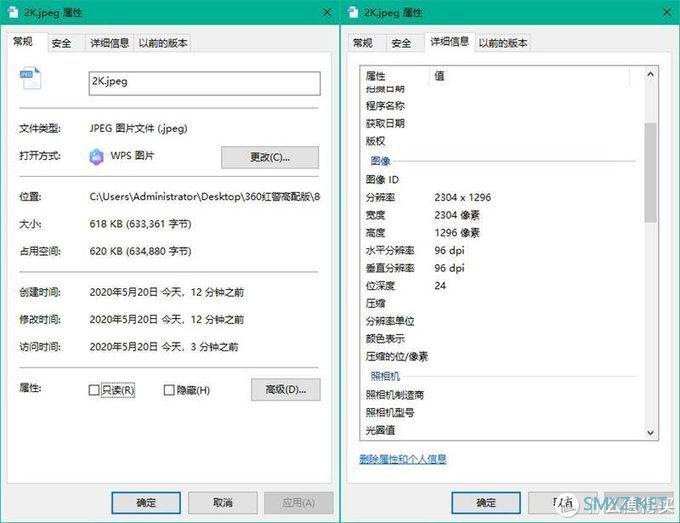
Task: Click the 618 KB size value
Action: 140,224
